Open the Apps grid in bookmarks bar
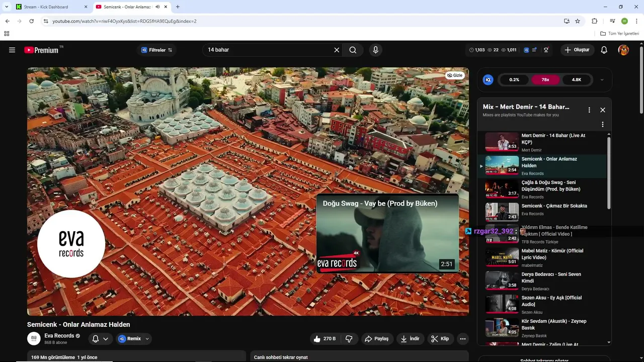Viewport: 644px width, 362px height. 7,34
